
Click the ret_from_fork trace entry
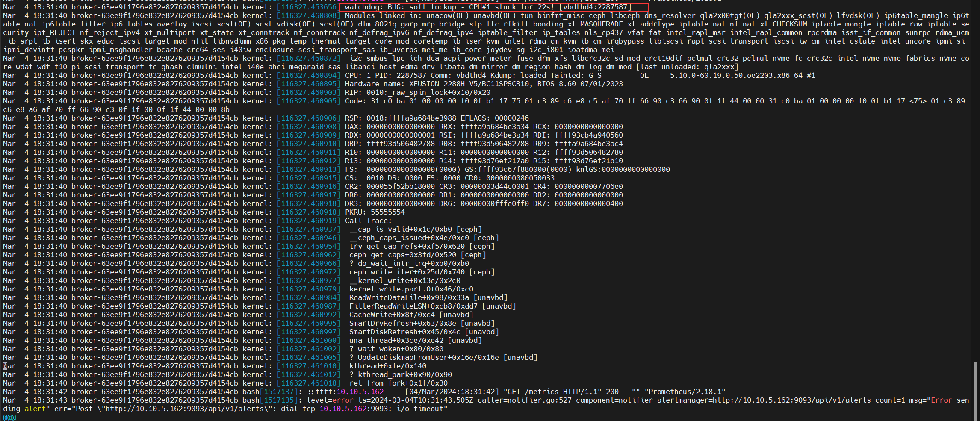[398, 383]
